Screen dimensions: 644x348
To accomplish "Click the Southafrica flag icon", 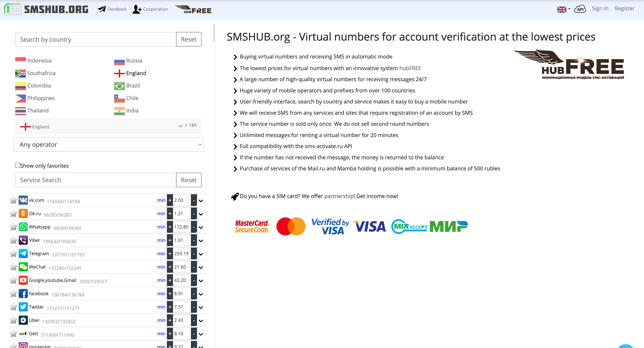I will (x=20, y=73).
